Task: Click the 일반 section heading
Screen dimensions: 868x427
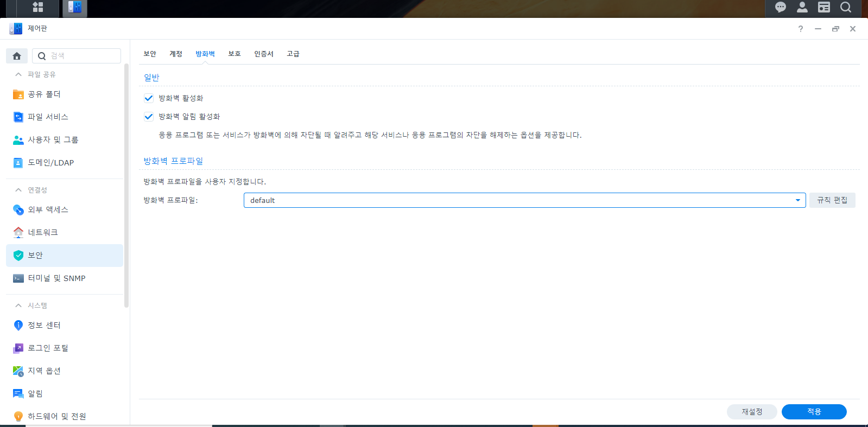Action: (x=151, y=78)
